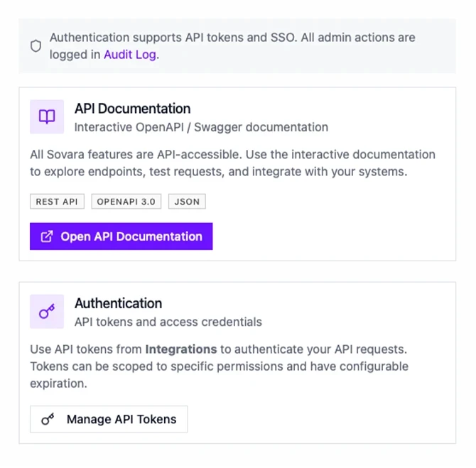Click the bold Integrations text

click(x=180, y=349)
